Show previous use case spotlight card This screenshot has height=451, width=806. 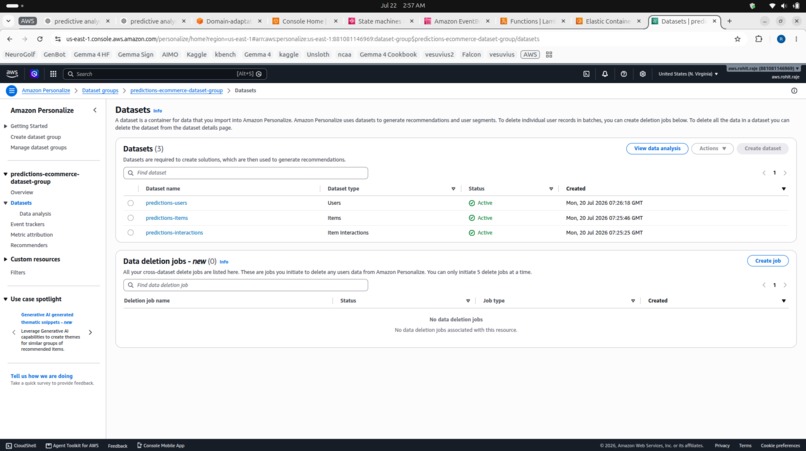[x=14, y=332]
